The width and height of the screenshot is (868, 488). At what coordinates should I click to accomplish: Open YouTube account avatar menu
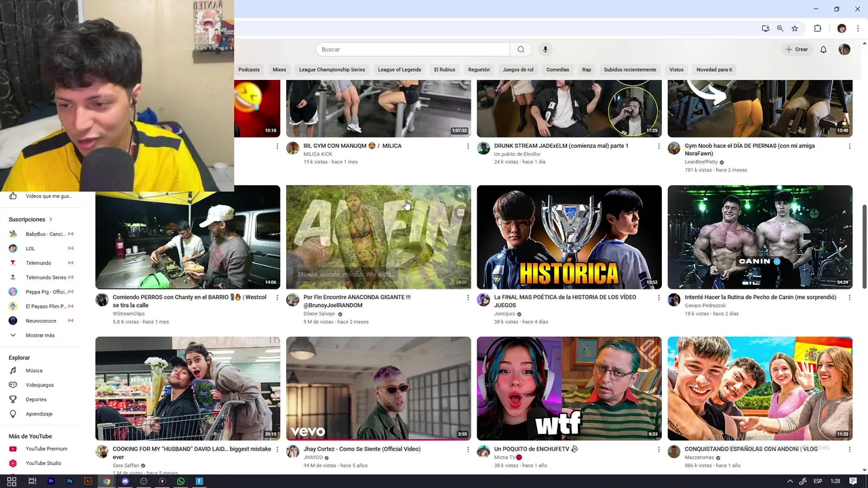pos(844,49)
